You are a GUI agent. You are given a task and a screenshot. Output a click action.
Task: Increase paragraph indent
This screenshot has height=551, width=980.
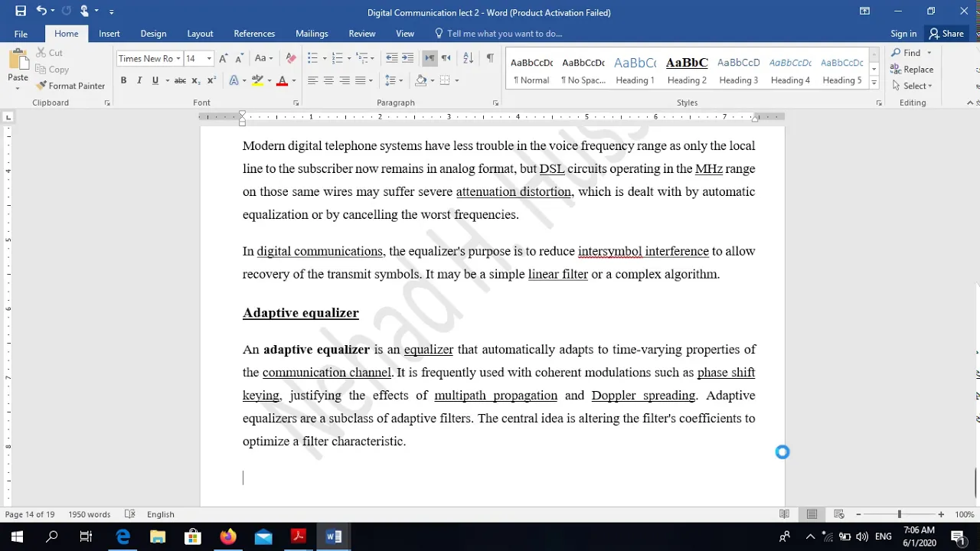(407, 58)
